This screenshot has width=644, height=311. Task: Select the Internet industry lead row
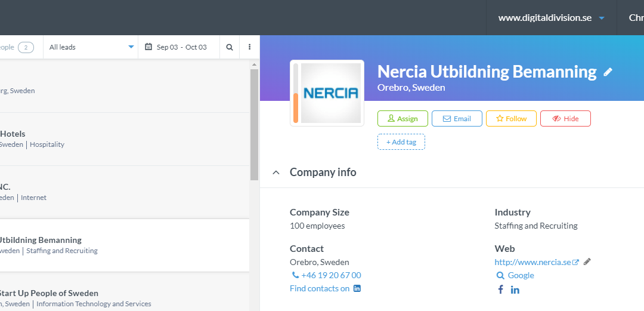[x=125, y=192]
